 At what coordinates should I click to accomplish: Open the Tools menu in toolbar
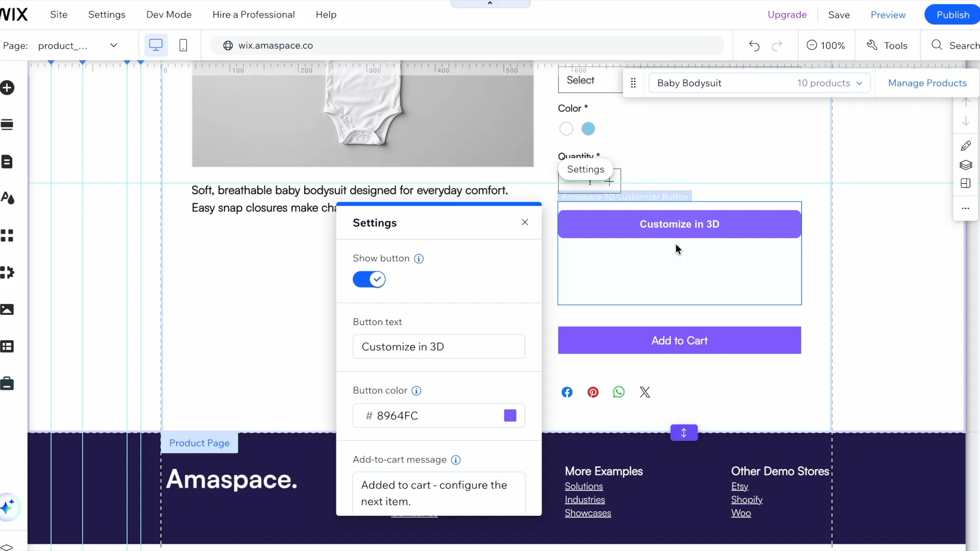tap(888, 46)
